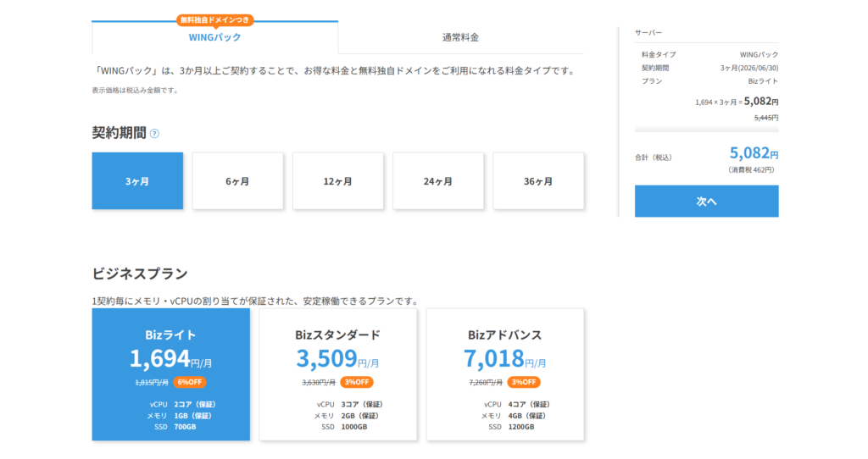
Task: Choose the Bizスタンダード plan heading
Action: click(x=337, y=335)
